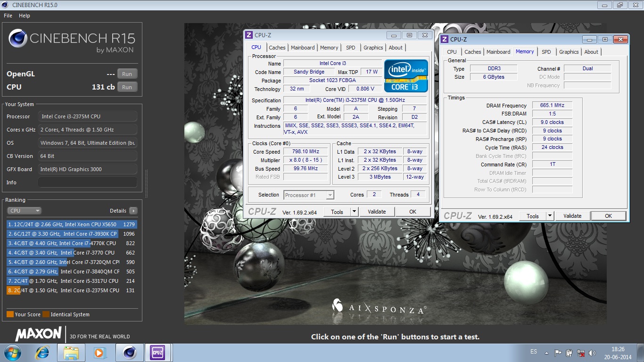This screenshot has height=362, width=644.
Task: Open the File menu
Action: [8, 16]
